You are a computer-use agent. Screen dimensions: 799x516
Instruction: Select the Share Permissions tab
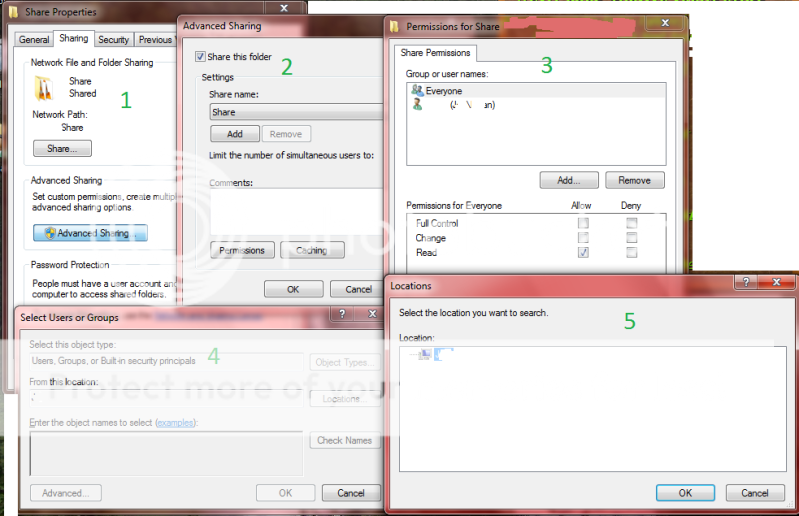pyautogui.click(x=435, y=53)
